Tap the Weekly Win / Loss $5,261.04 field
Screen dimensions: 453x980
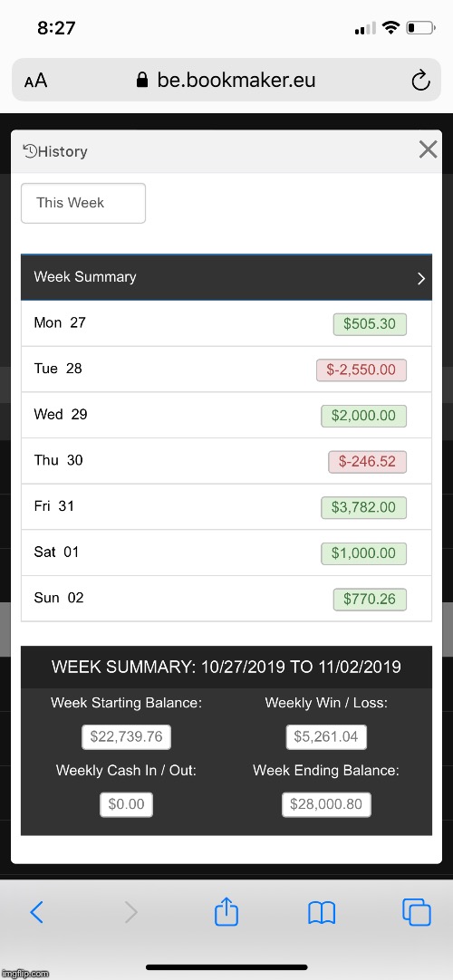point(326,737)
